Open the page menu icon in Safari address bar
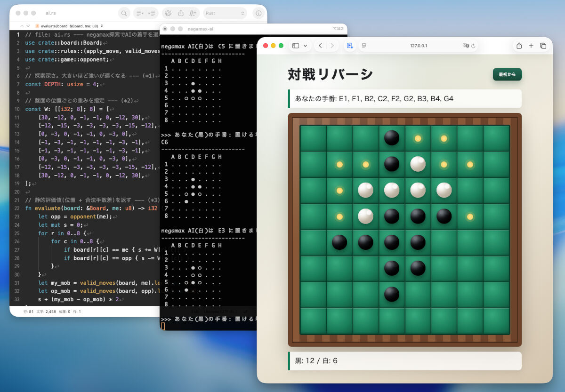The image size is (565, 392). click(x=364, y=46)
